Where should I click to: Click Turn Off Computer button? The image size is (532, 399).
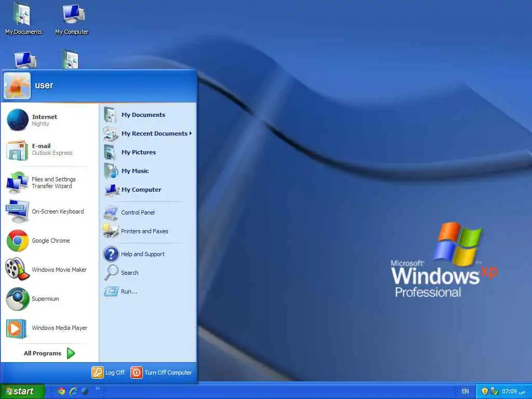click(161, 373)
